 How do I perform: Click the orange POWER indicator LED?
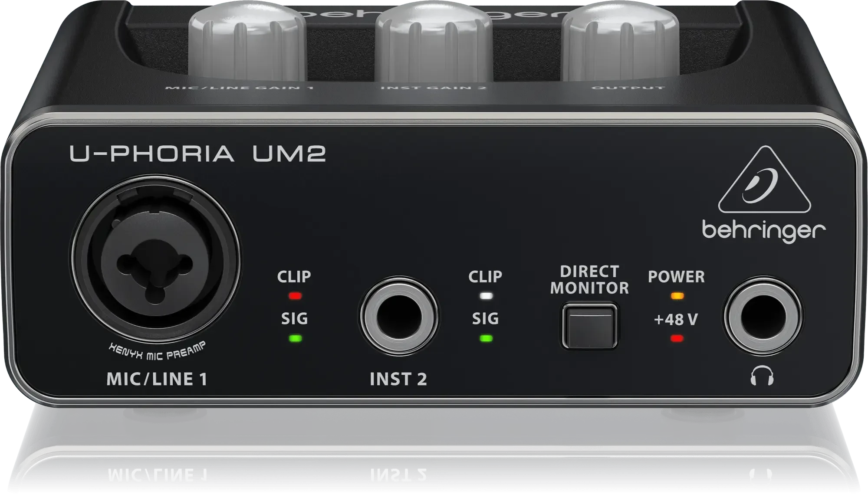click(677, 296)
